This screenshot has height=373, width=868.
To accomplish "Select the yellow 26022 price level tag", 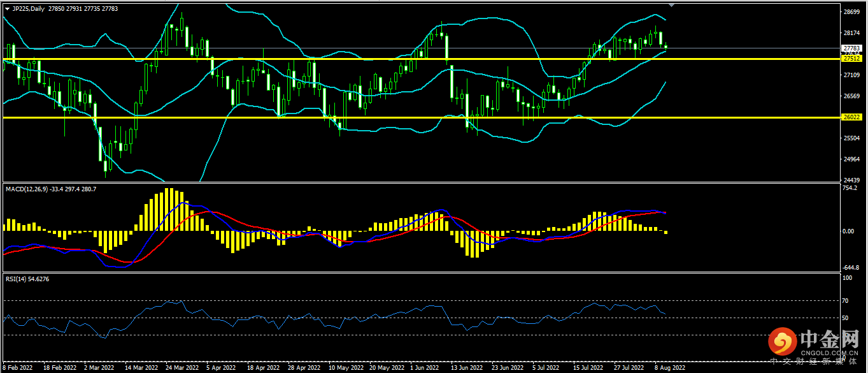I will tap(851, 117).
